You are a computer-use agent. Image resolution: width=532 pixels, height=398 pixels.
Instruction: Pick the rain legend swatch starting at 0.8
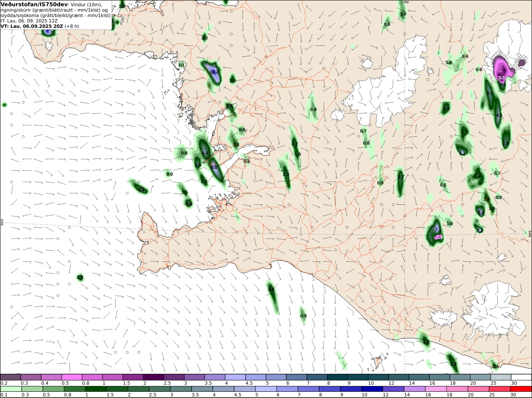coord(75,389)
